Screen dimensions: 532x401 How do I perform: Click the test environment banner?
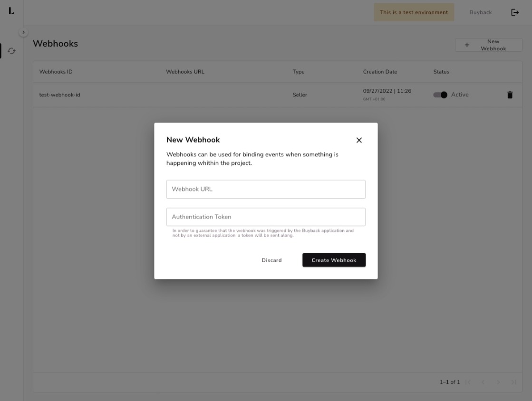[414, 12]
